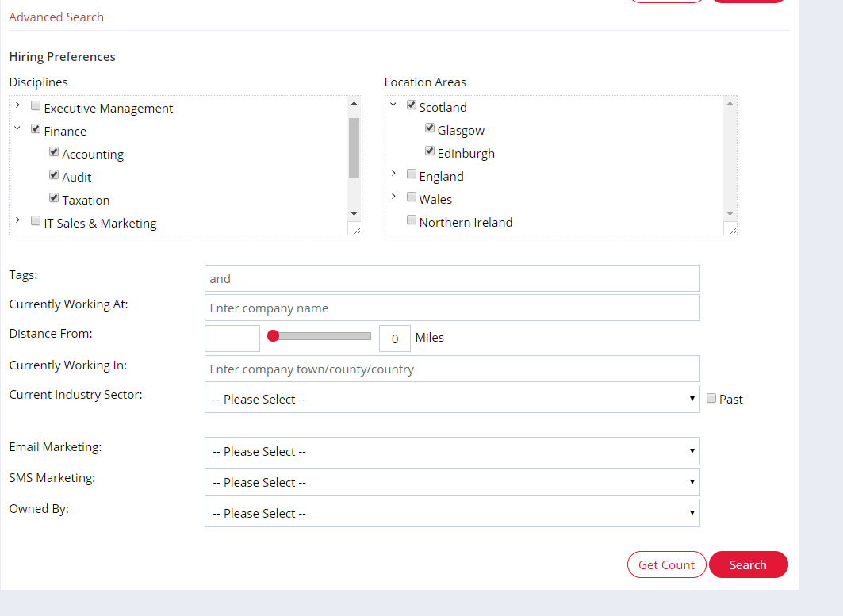Check the Executive Management checkbox
The height and width of the screenshot is (616, 843).
click(x=36, y=106)
